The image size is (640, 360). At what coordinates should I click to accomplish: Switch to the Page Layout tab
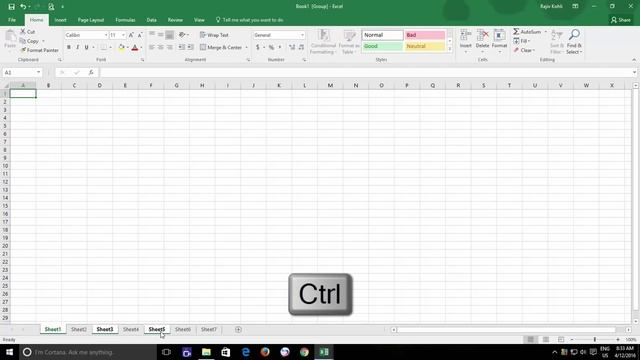(x=91, y=20)
